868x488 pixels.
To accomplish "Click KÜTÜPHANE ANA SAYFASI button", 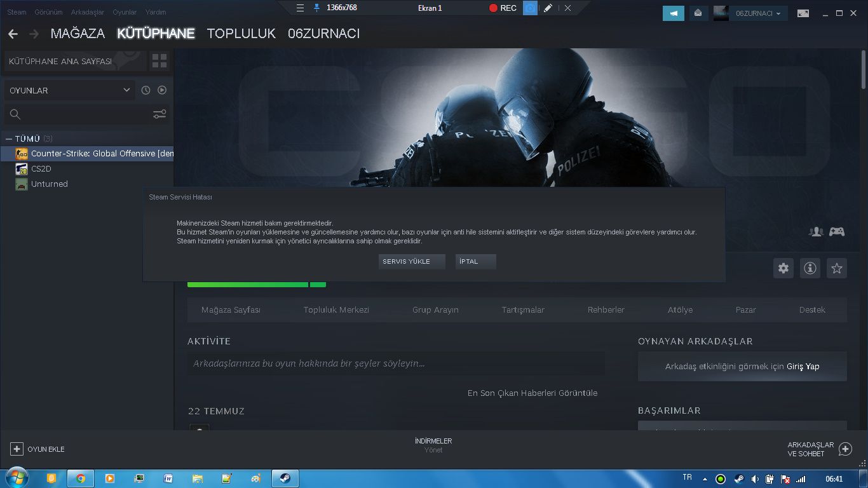I will click(74, 61).
